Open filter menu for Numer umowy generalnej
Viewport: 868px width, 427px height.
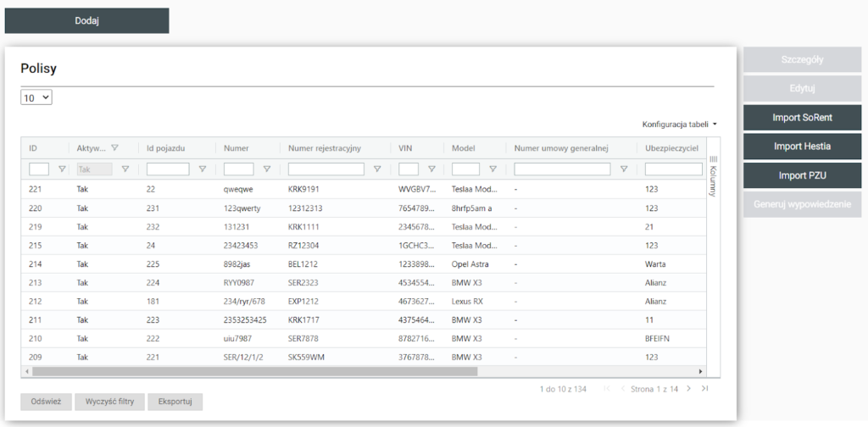pos(624,169)
